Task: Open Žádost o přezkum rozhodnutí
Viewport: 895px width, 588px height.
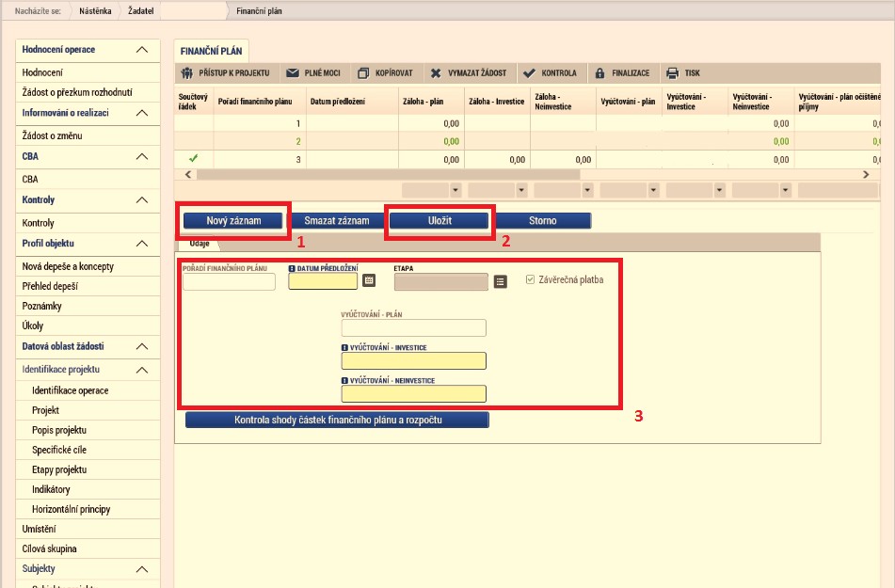Action: click(88, 92)
